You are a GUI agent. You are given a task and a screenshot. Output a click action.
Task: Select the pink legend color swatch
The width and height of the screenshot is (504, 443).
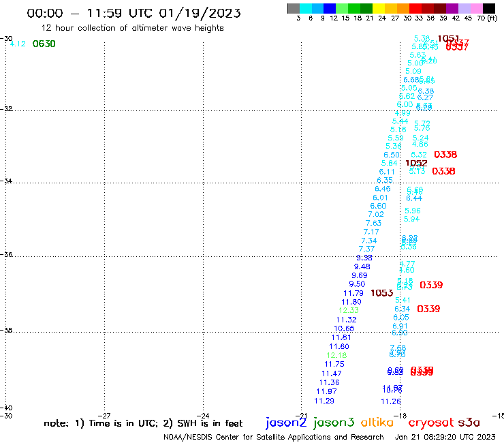[476, 8]
